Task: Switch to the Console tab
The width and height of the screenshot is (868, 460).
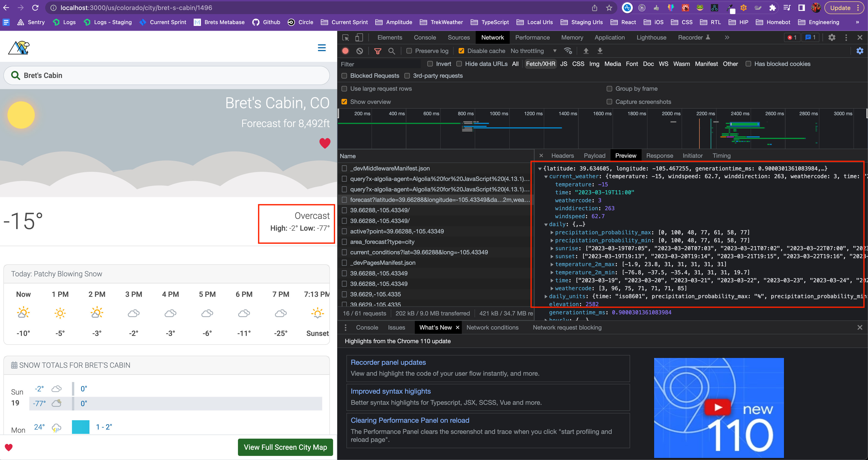Action: [x=425, y=37]
